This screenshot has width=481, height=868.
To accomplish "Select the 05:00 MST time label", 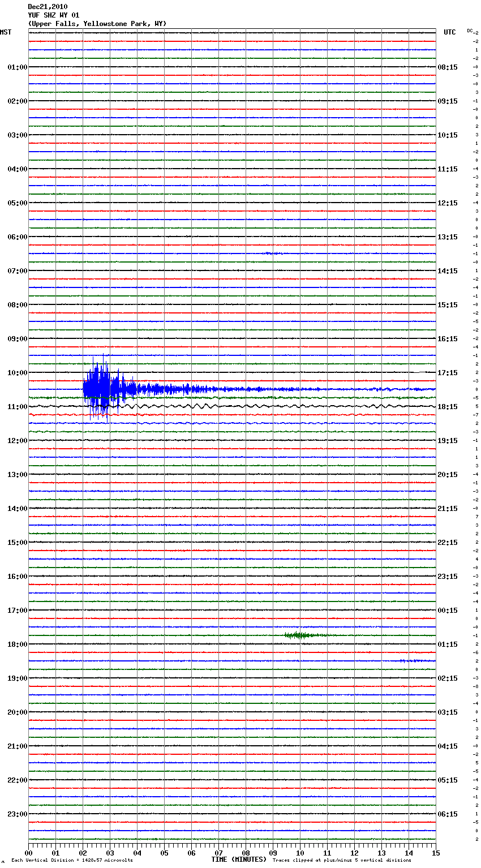I will (x=17, y=203).
